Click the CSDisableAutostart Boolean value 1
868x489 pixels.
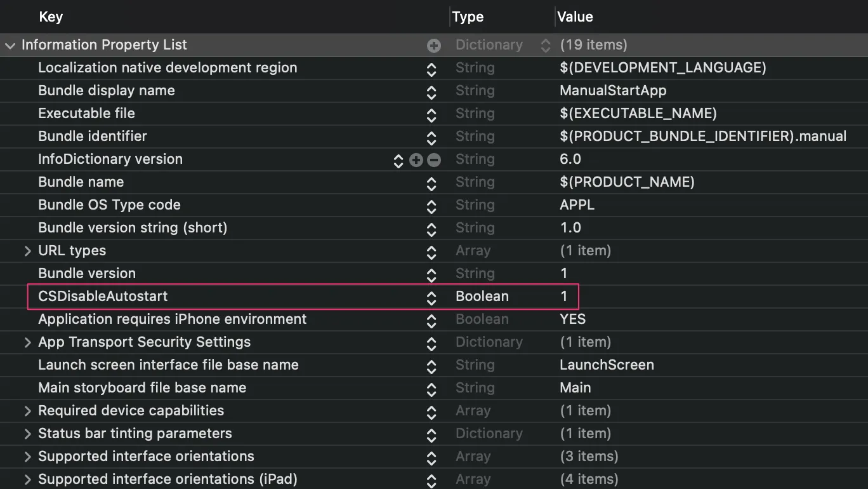[x=563, y=297]
